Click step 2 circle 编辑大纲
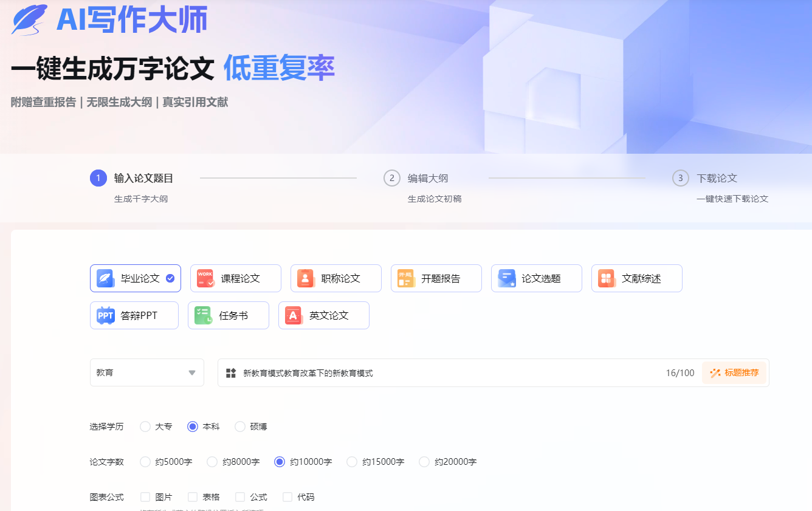The height and width of the screenshot is (511, 812). (392, 178)
